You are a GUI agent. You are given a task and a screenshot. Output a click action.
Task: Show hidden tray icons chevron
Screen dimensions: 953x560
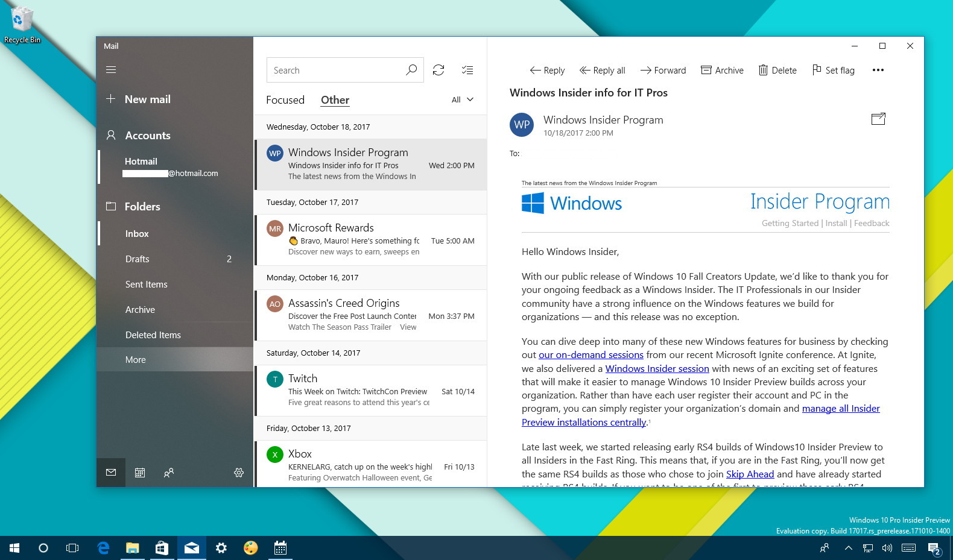coord(849,548)
